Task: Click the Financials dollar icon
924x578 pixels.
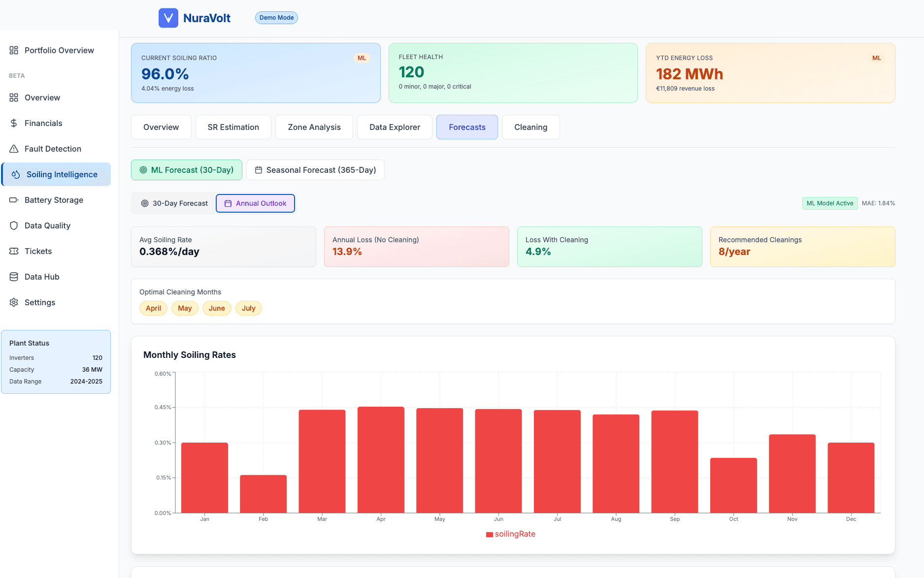Action: [14, 123]
